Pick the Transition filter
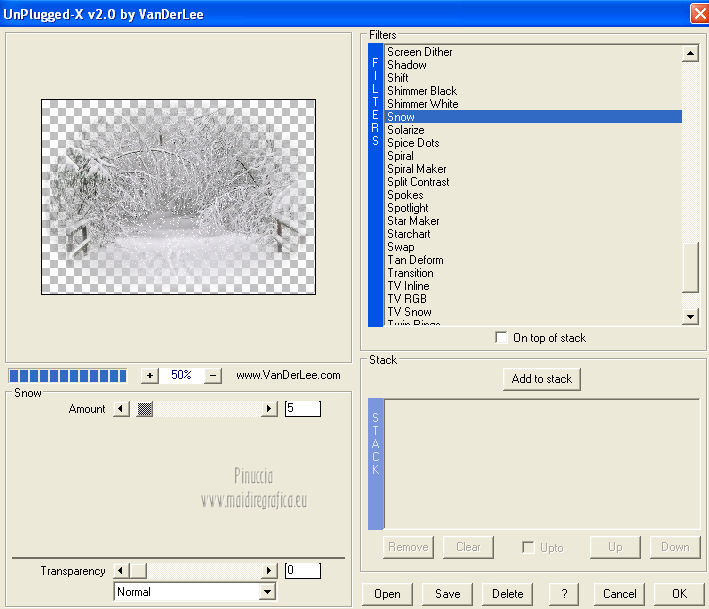Screen dimensions: 709x609 point(533,273)
